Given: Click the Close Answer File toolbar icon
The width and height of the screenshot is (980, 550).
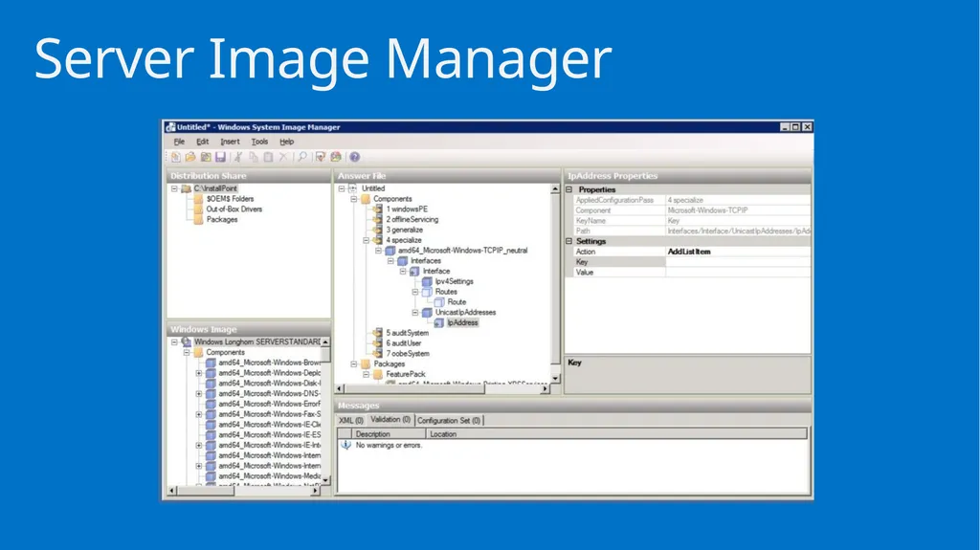Looking at the screenshot, I should point(206,157).
